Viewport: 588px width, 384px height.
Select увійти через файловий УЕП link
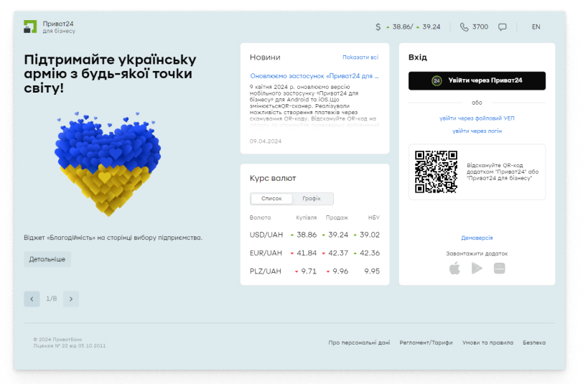coord(477,118)
